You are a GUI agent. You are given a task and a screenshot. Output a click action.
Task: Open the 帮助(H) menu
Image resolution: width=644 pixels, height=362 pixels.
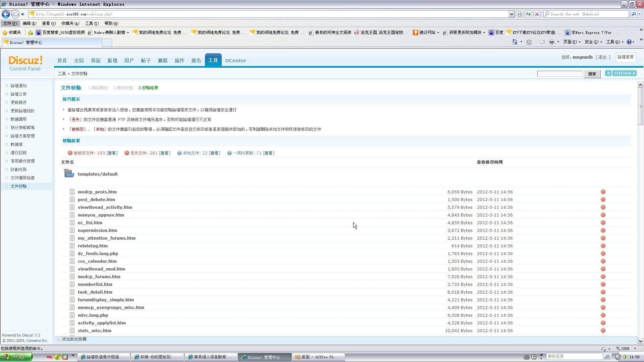111,23
